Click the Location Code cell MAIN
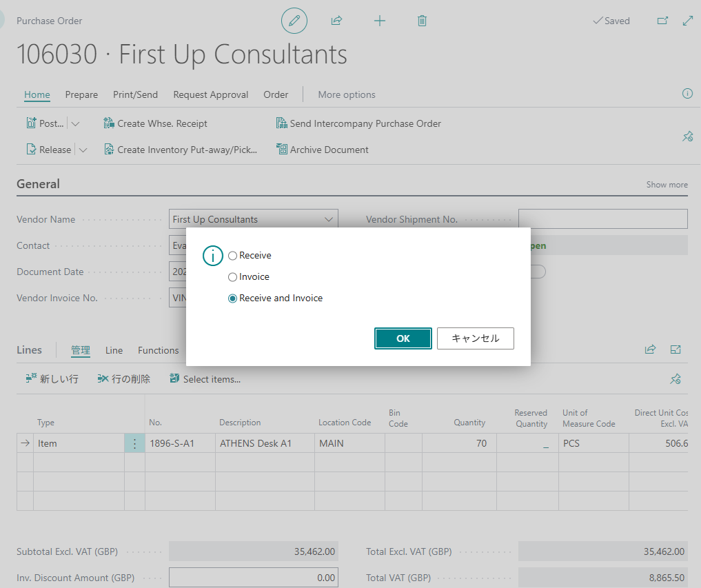701x588 pixels. (x=349, y=443)
